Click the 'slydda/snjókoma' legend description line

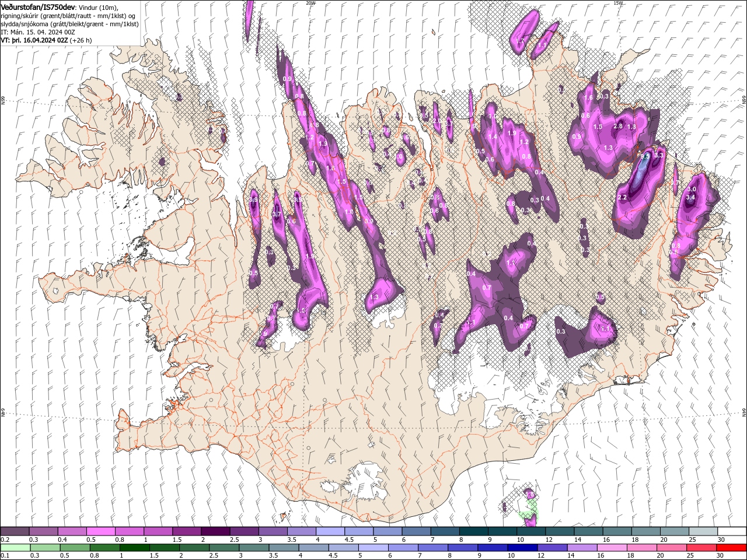[x=69, y=24]
